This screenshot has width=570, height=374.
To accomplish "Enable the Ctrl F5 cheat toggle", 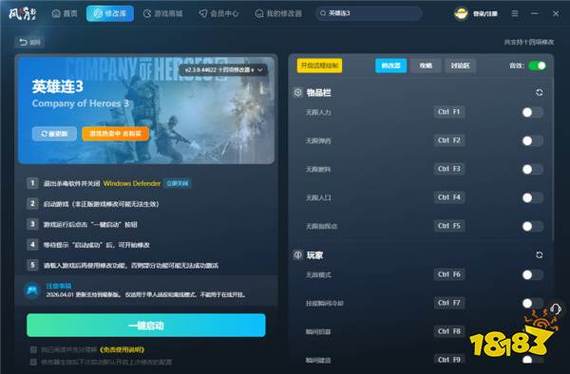I will 533,226.
